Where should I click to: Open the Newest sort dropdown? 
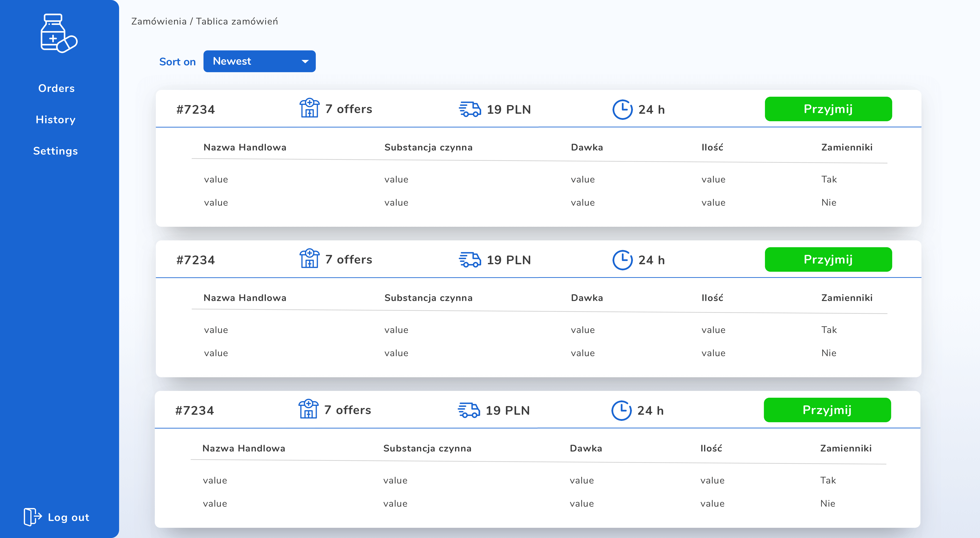260,61
